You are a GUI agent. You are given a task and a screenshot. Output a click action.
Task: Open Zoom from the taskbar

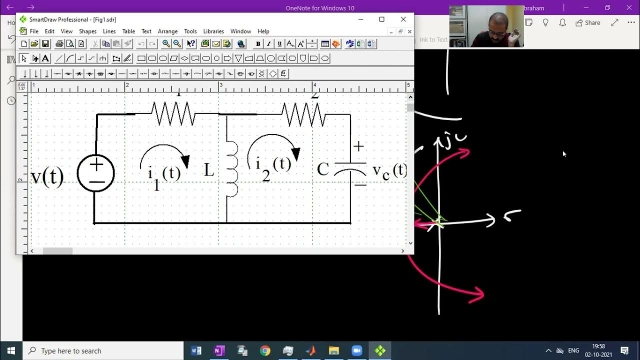tap(357, 351)
